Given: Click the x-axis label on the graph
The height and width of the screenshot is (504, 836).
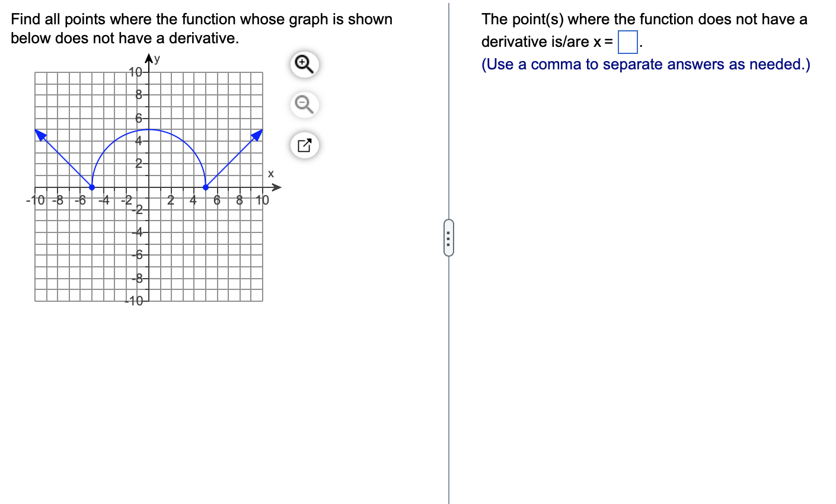Looking at the screenshot, I should 270,174.
